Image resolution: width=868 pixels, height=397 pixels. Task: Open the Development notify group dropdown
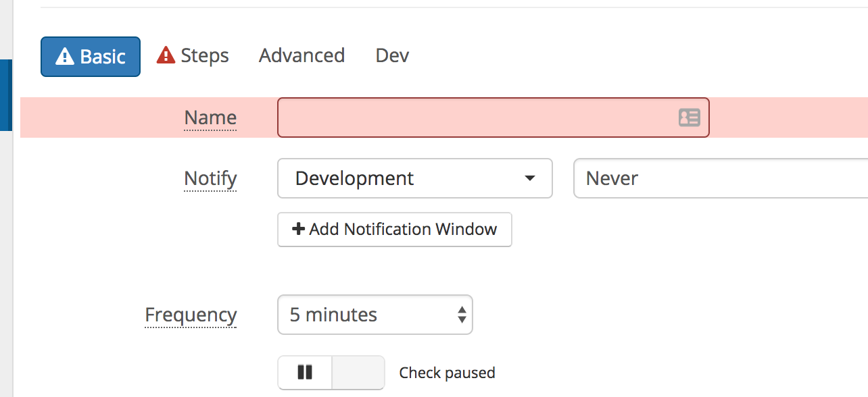(x=415, y=178)
